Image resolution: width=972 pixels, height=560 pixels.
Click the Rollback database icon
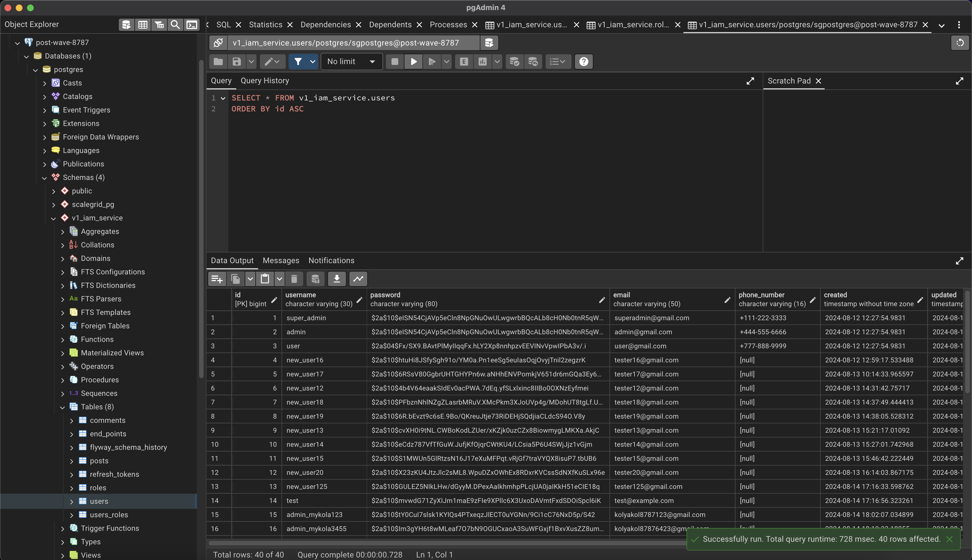tap(533, 62)
